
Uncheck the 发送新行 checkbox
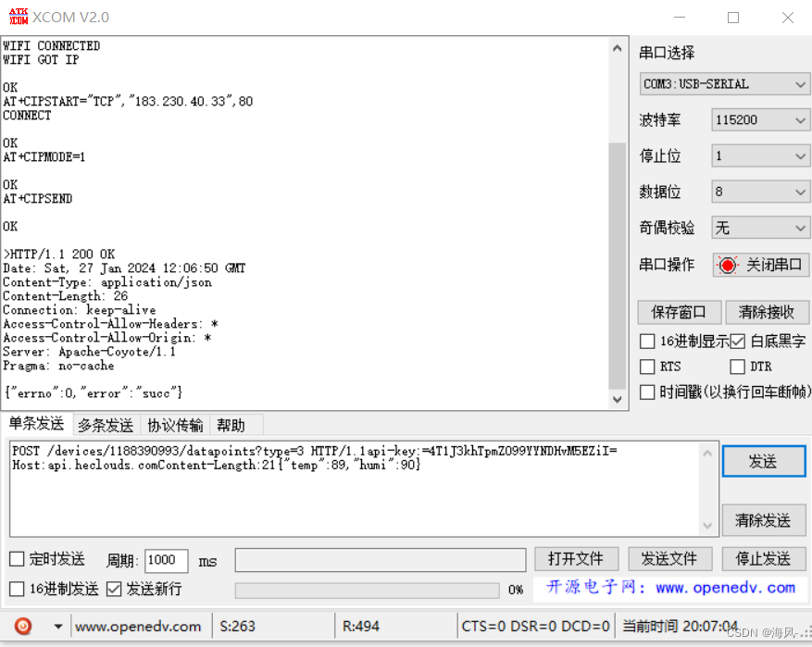116,588
